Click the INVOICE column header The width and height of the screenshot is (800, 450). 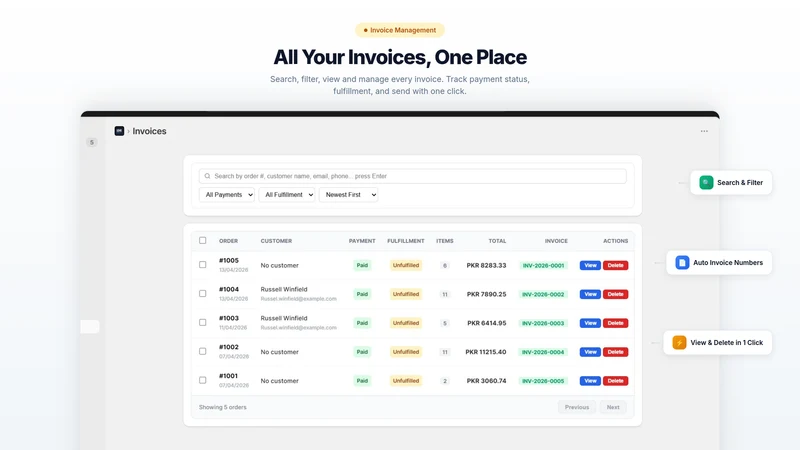[x=556, y=241]
